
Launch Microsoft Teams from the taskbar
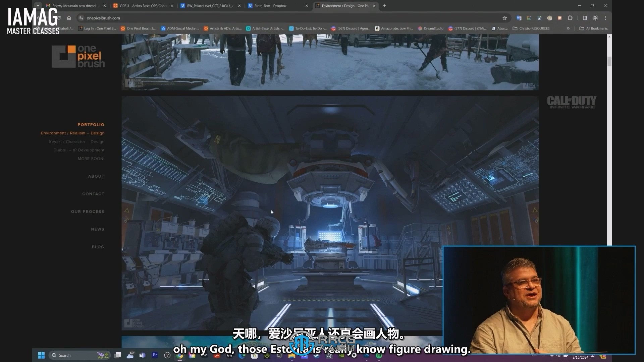142,355
